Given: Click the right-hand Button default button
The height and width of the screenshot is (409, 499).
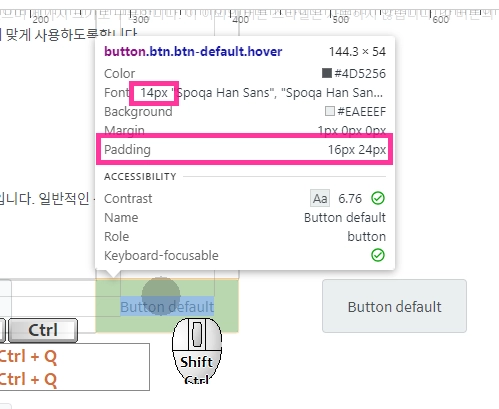Looking at the screenshot, I should [394, 306].
